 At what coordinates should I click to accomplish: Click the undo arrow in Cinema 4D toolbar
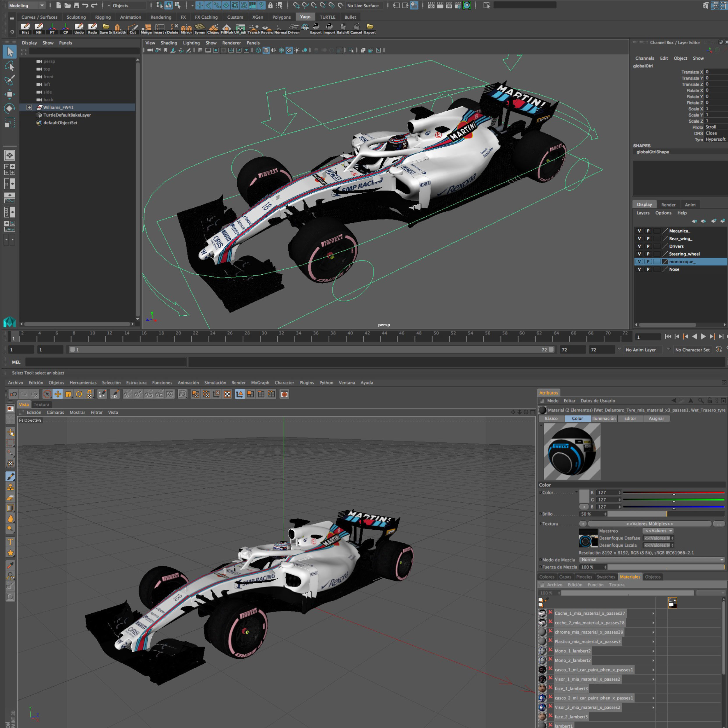pyautogui.click(x=13, y=394)
